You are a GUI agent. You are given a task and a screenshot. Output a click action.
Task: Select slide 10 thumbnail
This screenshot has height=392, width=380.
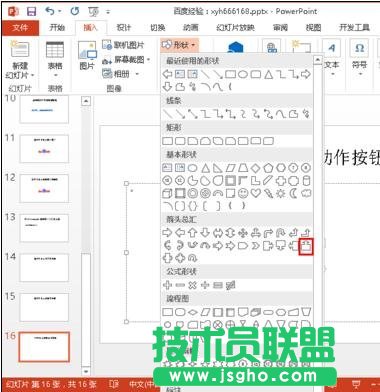click(44, 109)
